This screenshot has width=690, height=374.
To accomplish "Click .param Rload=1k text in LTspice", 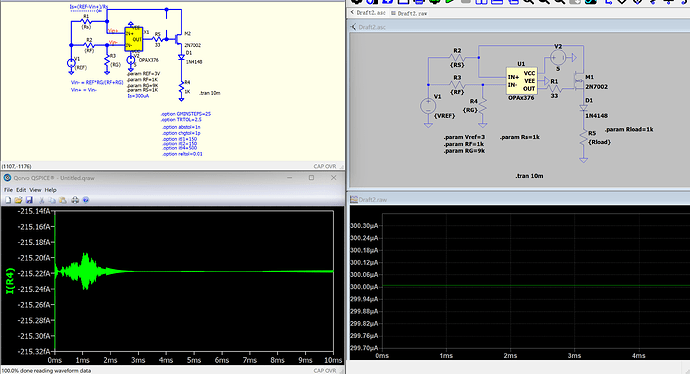I will tap(629, 129).
